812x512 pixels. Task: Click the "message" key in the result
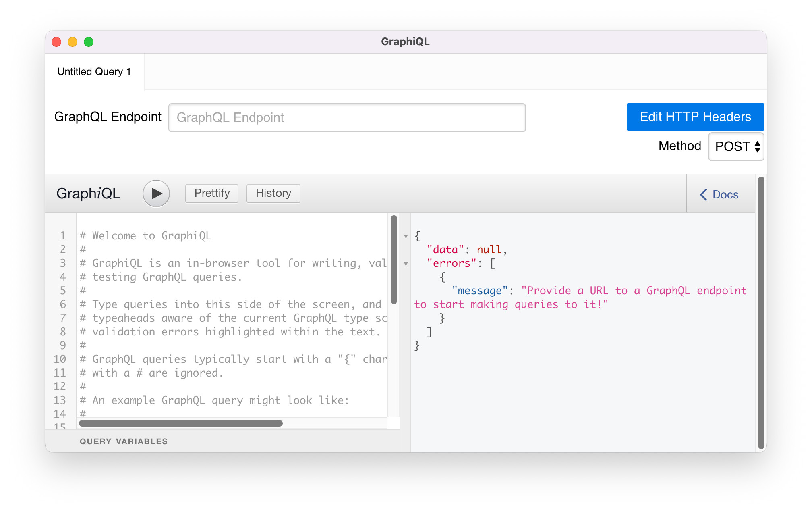click(x=480, y=291)
